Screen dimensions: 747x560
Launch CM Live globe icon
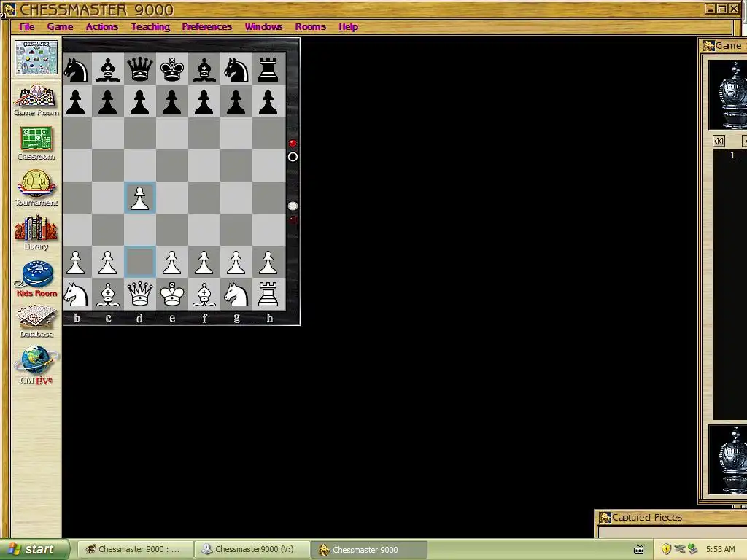point(36,366)
